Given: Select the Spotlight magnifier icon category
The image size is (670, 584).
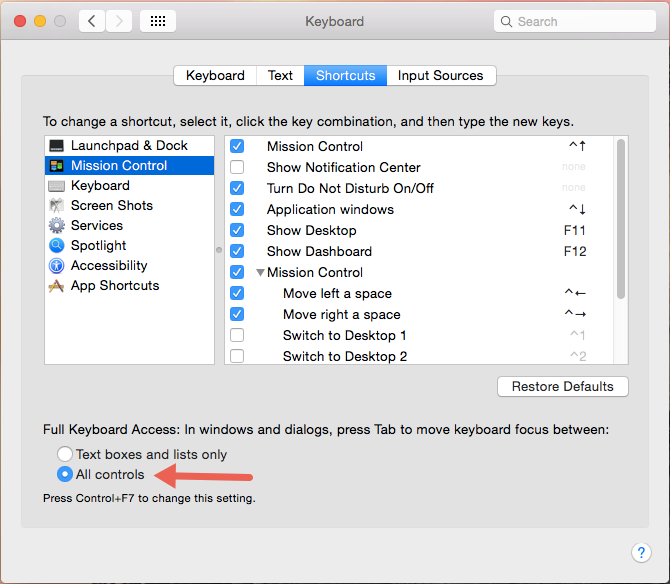Looking at the screenshot, I should pyautogui.click(x=57, y=246).
